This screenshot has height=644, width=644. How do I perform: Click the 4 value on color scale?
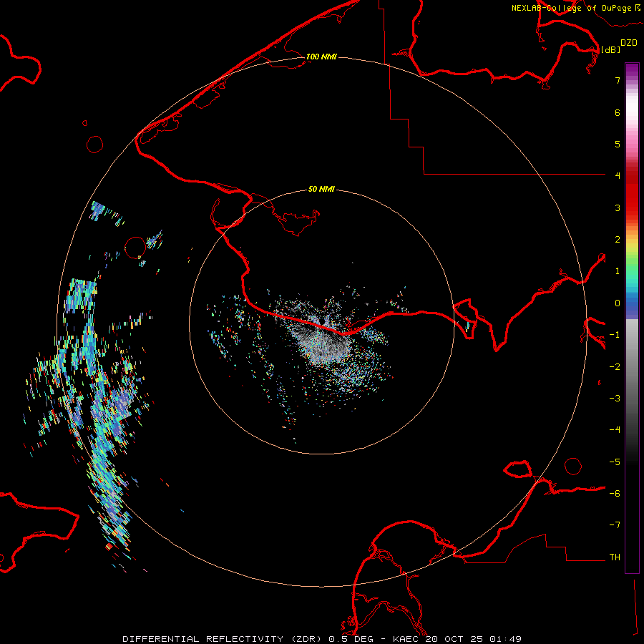(x=618, y=176)
